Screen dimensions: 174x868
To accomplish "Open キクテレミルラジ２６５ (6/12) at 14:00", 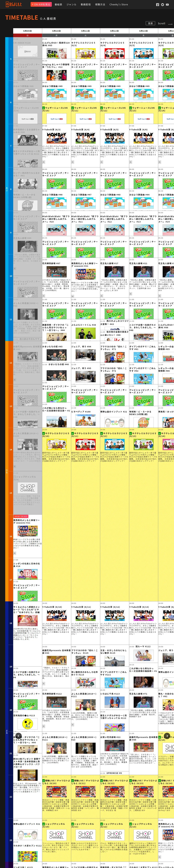I will pos(115,515).
